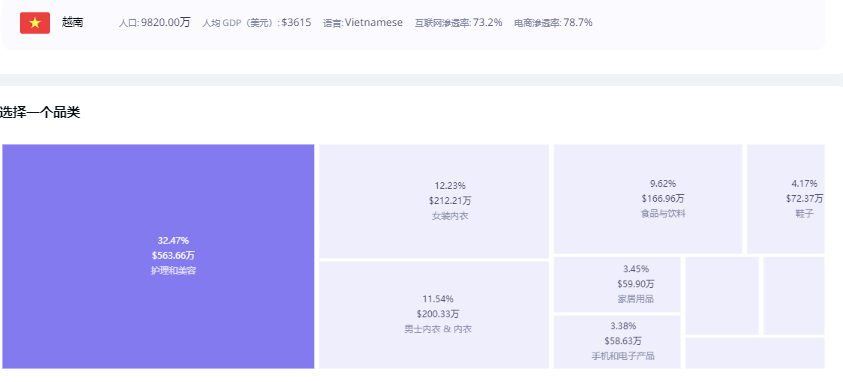Choose the 男士内衣 & 内衣 tile

[434, 315]
